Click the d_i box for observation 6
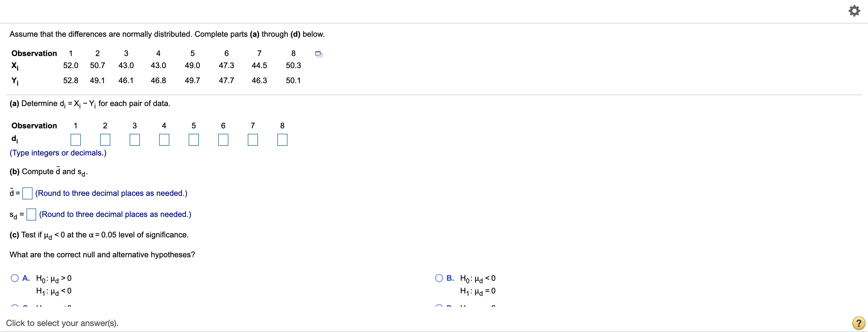Screen dimensions: 868x332 point(223,140)
